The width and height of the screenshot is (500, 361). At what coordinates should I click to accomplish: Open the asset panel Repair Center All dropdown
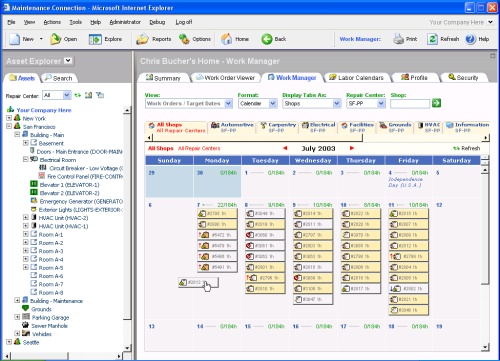coord(66,95)
